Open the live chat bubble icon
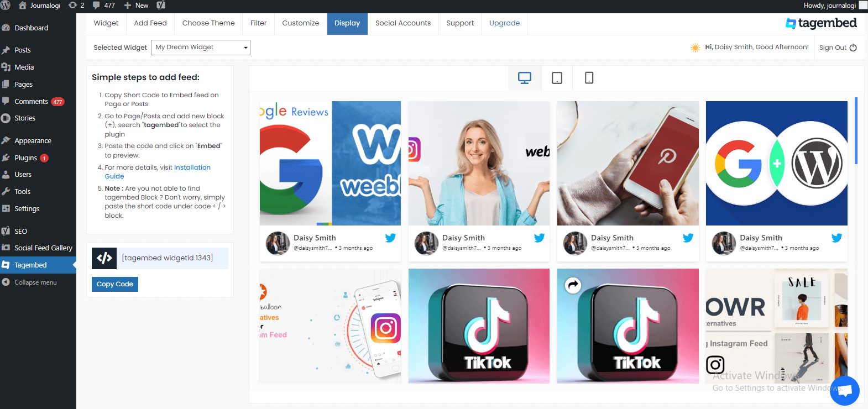This screenshot has height=409, width=868. pyautogui.click(x=844, y=390)
